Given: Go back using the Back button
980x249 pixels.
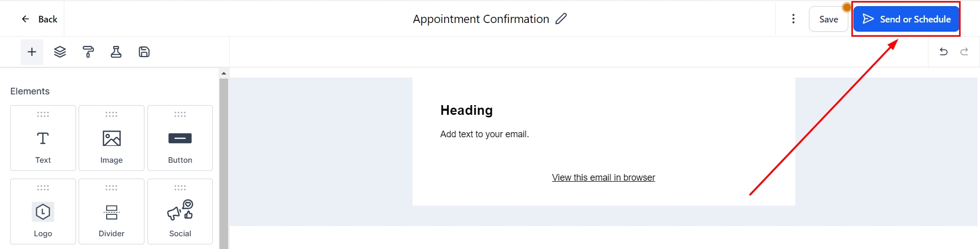Looking at the screenshot, I should 39,19.
